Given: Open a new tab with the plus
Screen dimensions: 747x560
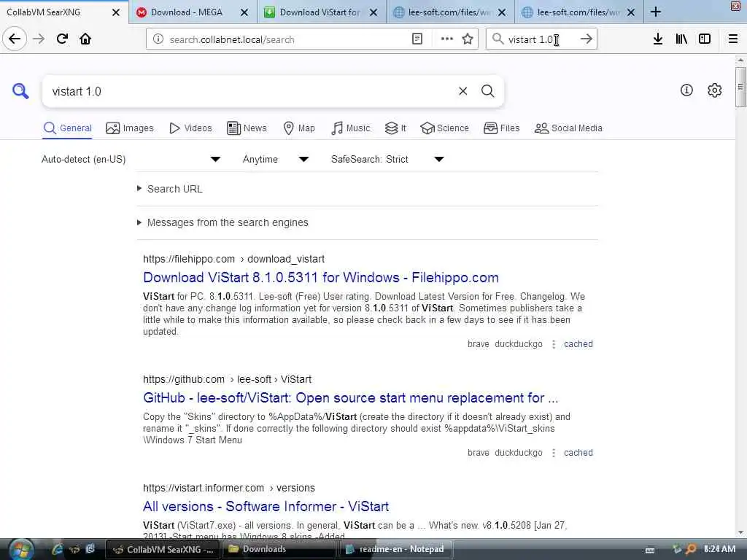Looking at the screenshot, I should [x=656, y=12].
